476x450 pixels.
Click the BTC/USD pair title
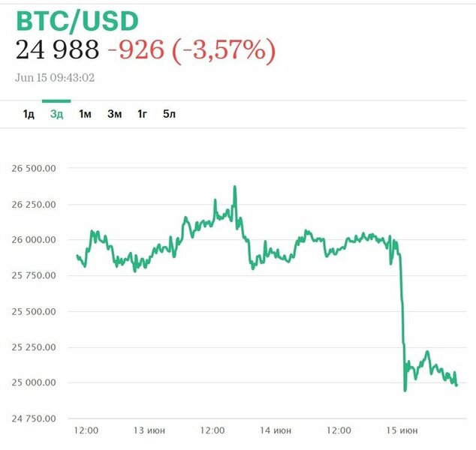(x=77, y=20)
